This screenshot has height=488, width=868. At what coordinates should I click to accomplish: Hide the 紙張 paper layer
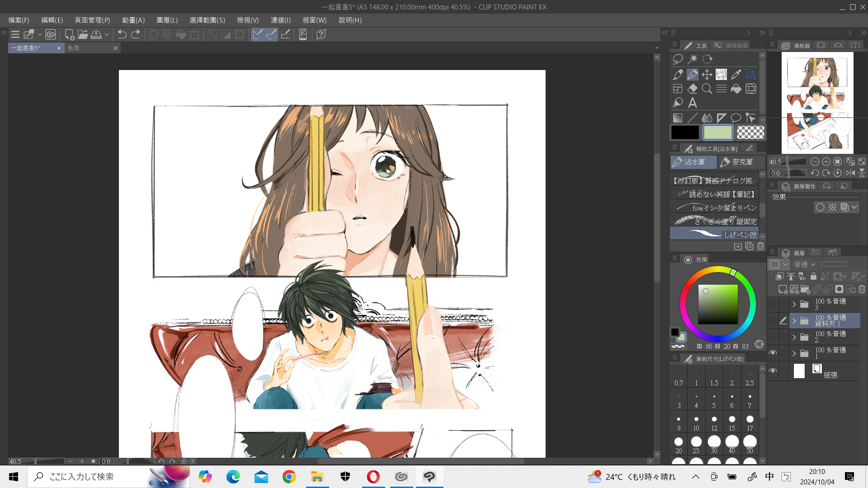[773, 371]
